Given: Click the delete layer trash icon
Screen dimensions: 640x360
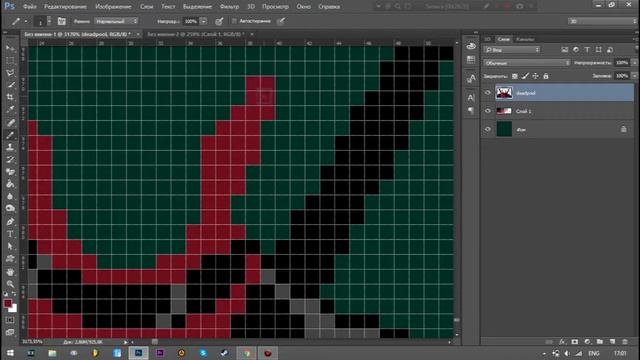Looking at the screenshot, I should click(x=625, y=342).
